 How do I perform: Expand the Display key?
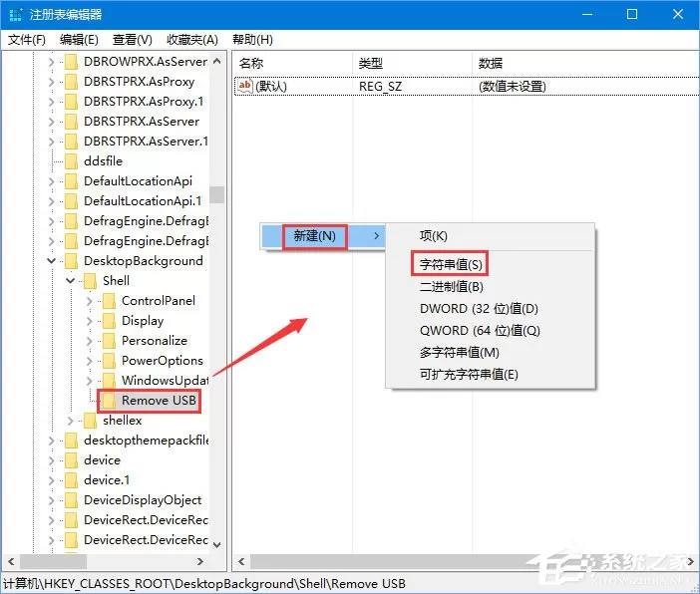89,321
